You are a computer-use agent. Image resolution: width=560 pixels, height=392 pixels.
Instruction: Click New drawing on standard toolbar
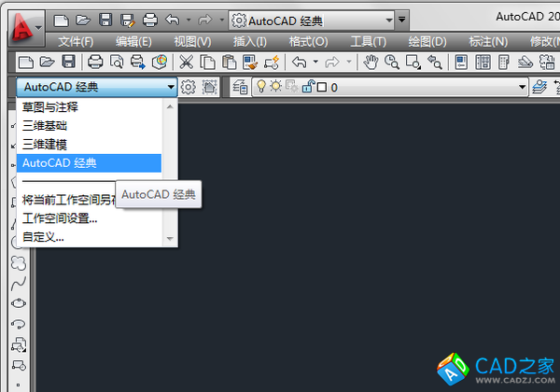pyautogui.click(x=26, y=63)
